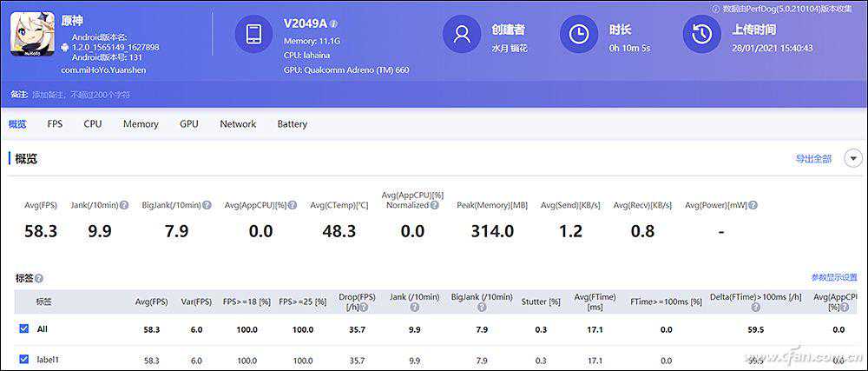This screenshot has height=371, width=868.
Task: Click the Genshin Impact app thumbnail
Action: click(x=32, y=34)
